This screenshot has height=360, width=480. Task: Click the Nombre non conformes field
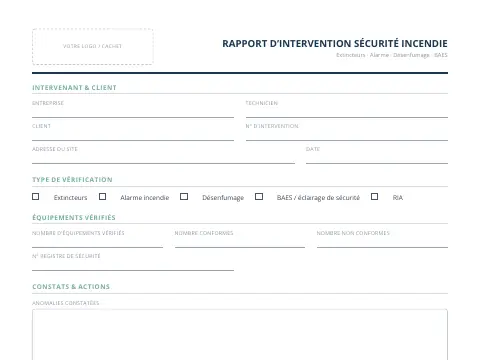382,242
